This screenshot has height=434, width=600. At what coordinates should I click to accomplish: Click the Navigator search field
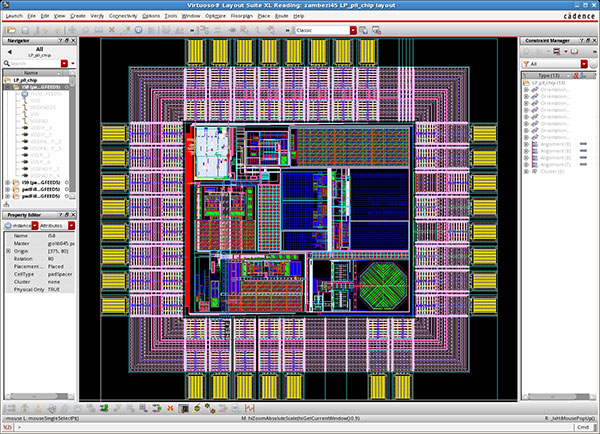click(35, 64)
